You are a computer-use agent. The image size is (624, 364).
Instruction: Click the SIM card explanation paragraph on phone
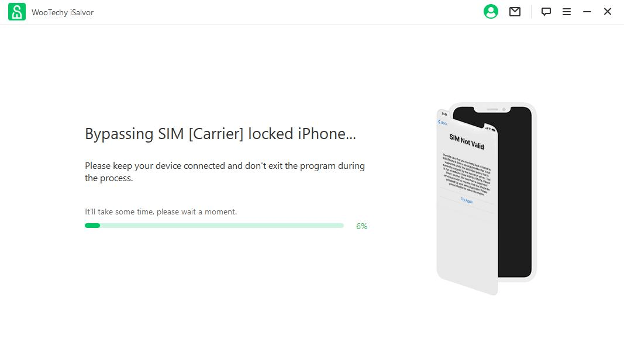466,174
